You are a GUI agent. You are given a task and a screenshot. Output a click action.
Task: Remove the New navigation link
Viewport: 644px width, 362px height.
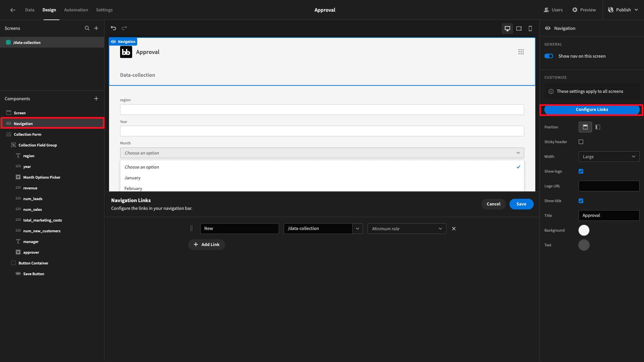tap(454, 229)
